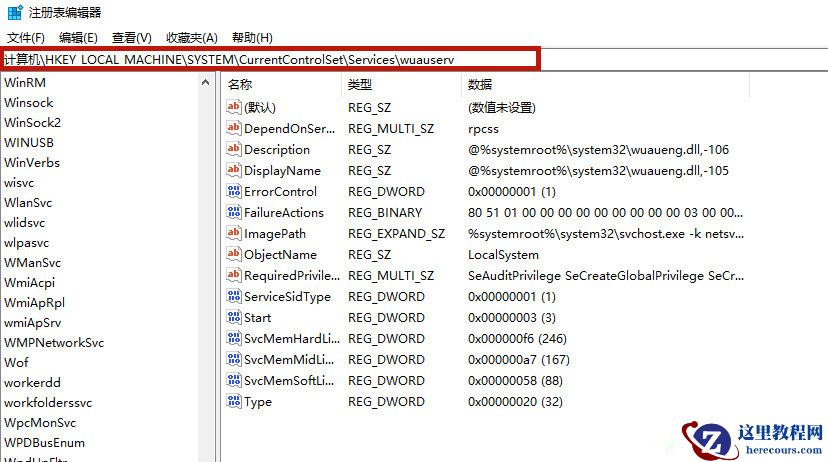
Task: Select the ImagePath value name
Action: pyautogui.click(x=275, y=233)
